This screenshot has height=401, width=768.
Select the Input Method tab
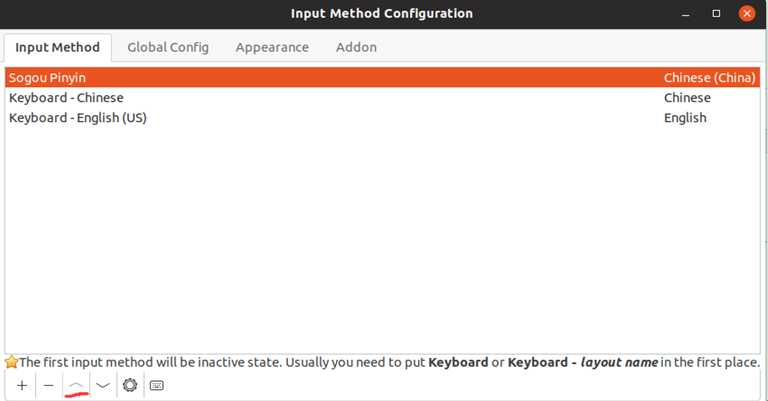pyautogui.click(x=57, y=47)
